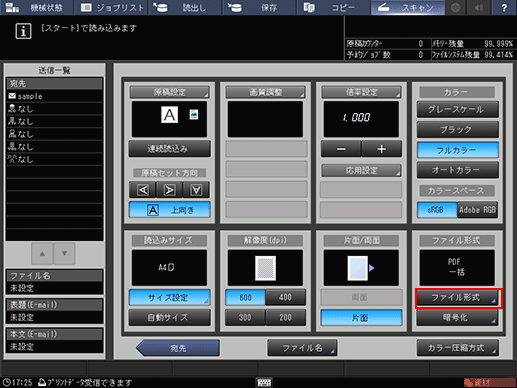The width and height of the screenshot is (517, 388).
Task: Open the ジョブリスト tab
Action: pyautogui.click(x=112, y=7)
